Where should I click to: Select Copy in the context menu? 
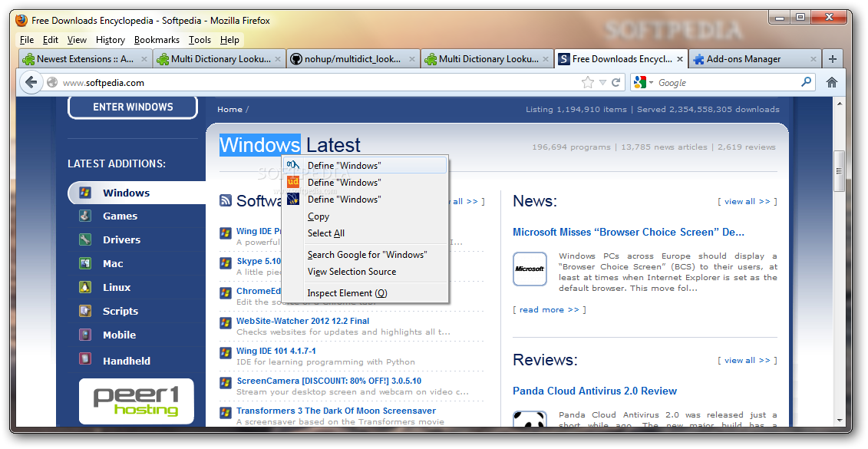coord(365,216)
